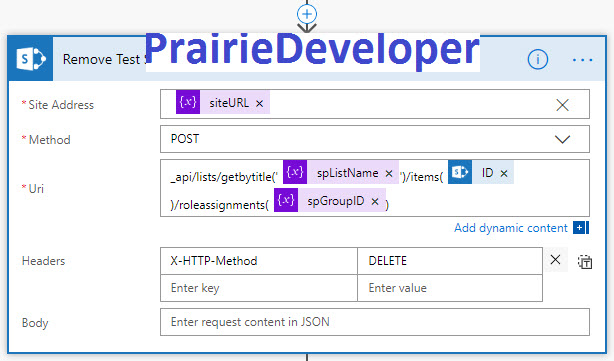Click the spGroupID variable token
The height and width of the screenshot is (361, 614).
click(x=330, y=200)
